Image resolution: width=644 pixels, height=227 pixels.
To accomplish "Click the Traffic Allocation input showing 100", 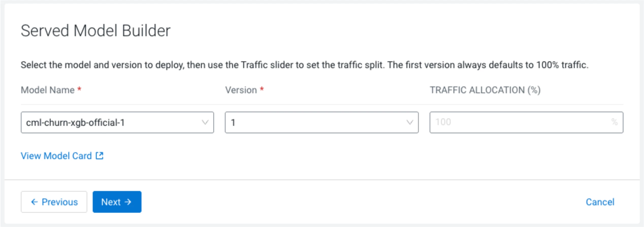I will pyautogui.click(x=526, y=122).
